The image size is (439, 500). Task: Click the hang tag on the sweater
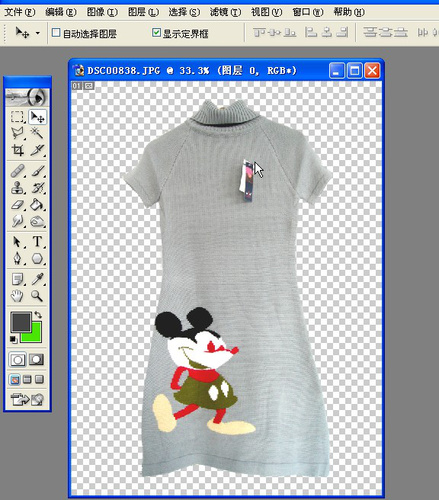pos(247,180)
